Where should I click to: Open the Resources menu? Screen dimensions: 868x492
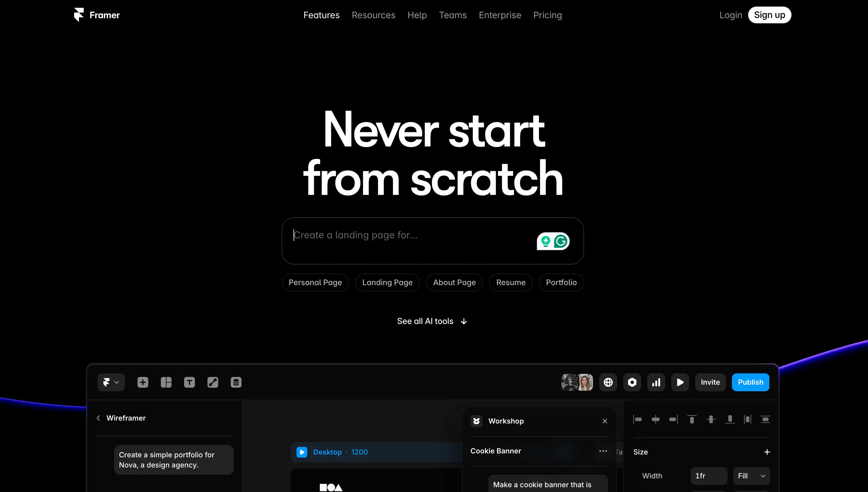tap(373, 15)
